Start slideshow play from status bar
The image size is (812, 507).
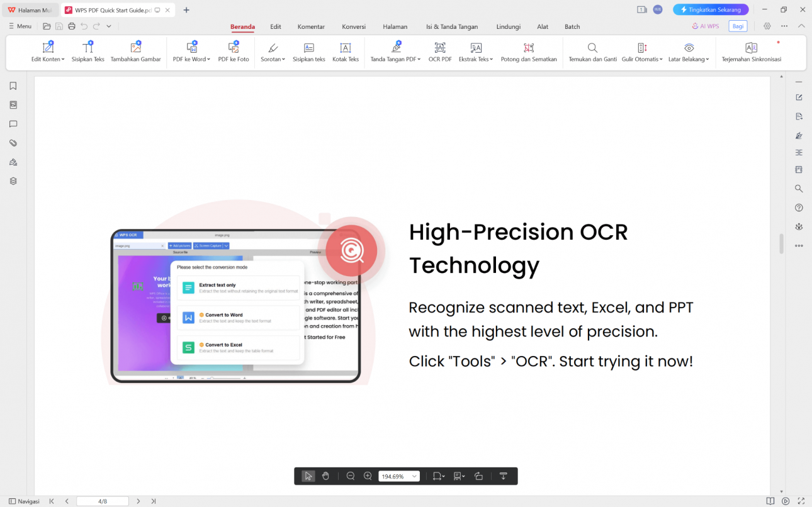786,501
